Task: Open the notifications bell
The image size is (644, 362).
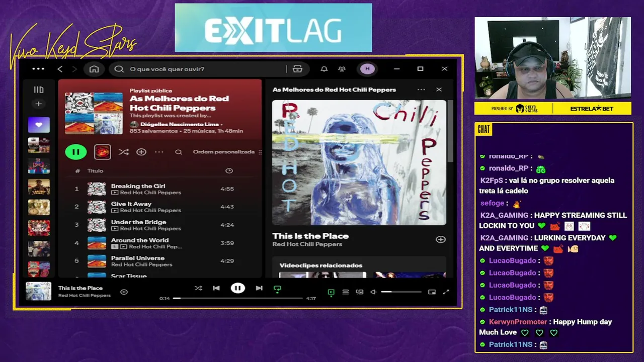Action: [x=324, y=69]
